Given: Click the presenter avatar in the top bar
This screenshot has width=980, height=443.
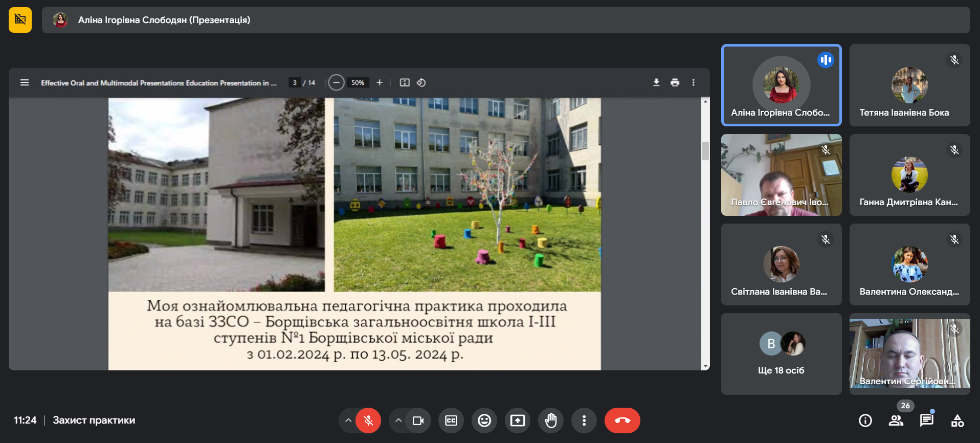Looking at the screenshot, I should coord(60,20).
